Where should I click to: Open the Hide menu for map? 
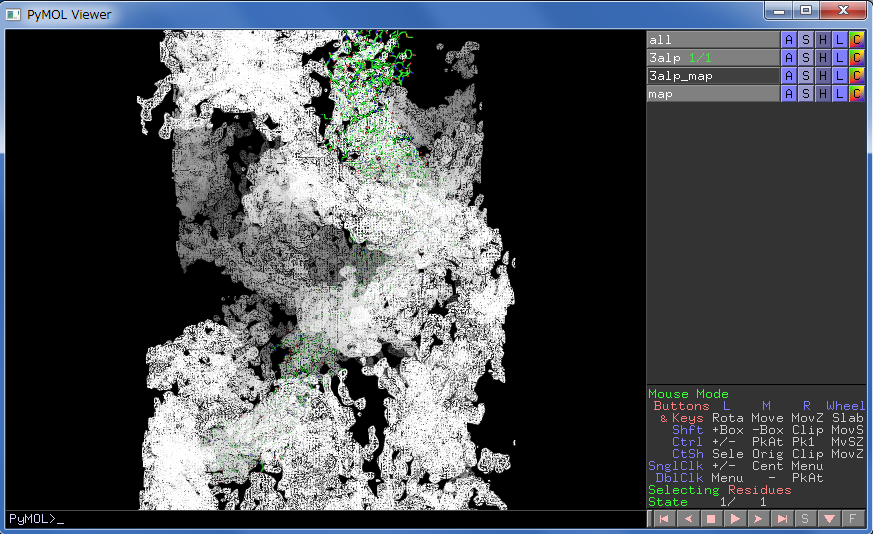pyautogui.click(x=822, y=94)
